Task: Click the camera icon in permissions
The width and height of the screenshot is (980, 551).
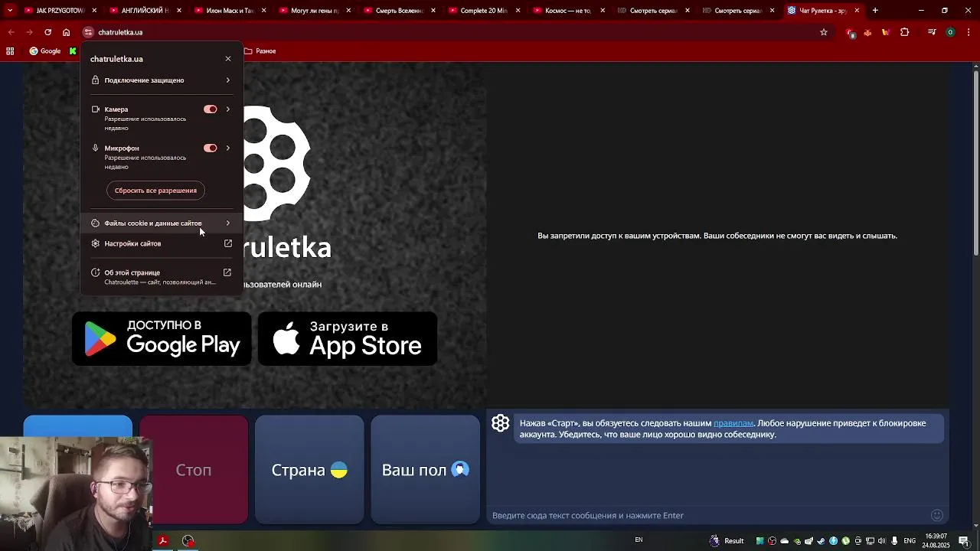Action: [95, 109]
